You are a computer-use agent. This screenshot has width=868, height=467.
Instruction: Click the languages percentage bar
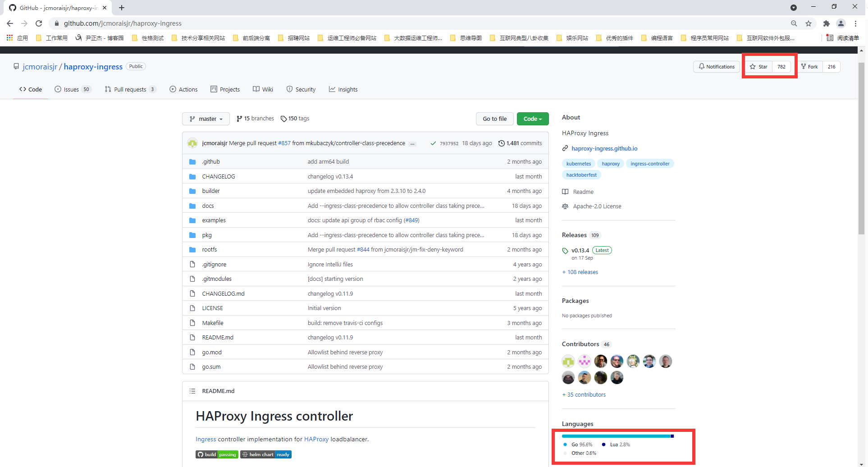[617, 436]
